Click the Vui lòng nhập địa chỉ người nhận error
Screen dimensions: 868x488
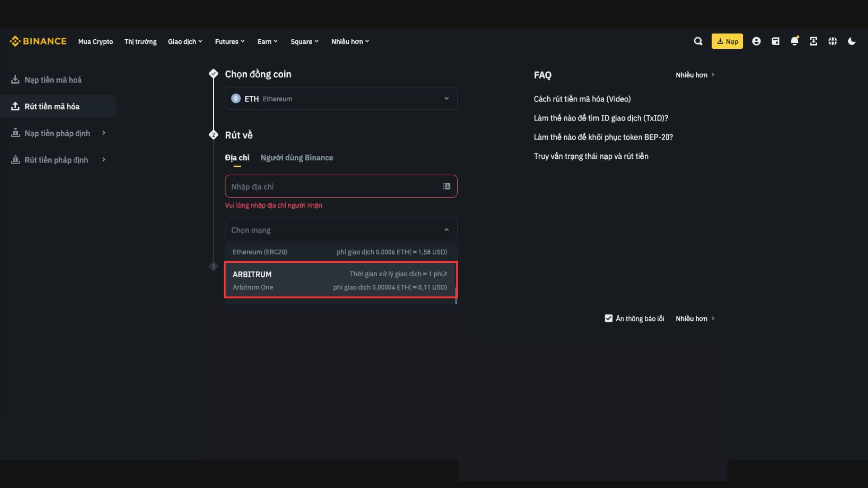tap(273, 205)
